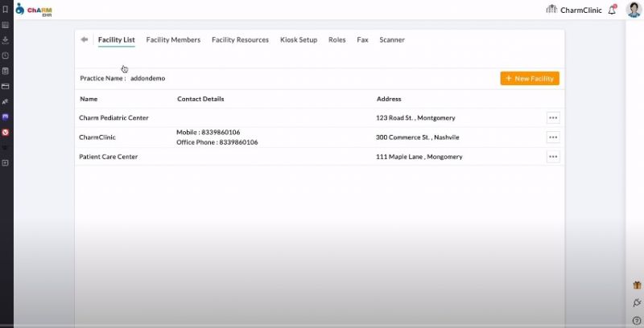
Task: Click the Mobile : 8339860106 text
Action: point(208,132)
